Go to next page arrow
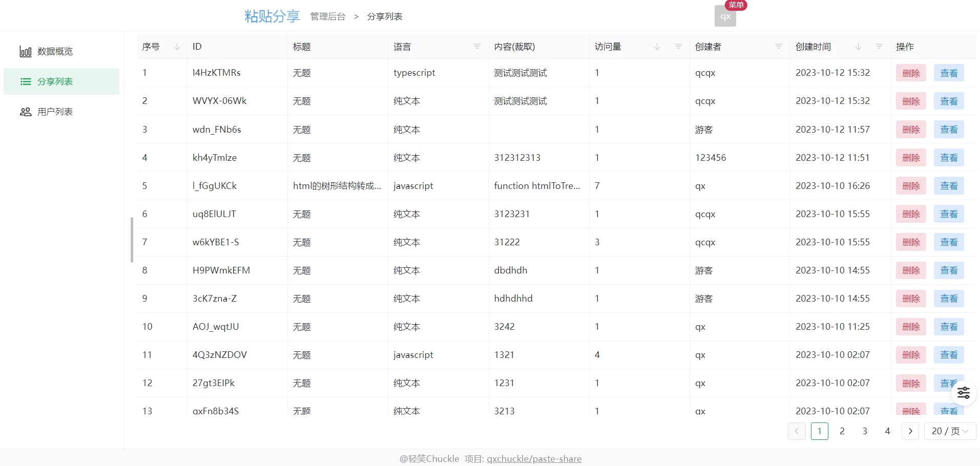This screenshot has height=466, width=980. click(x=910, y=431)
